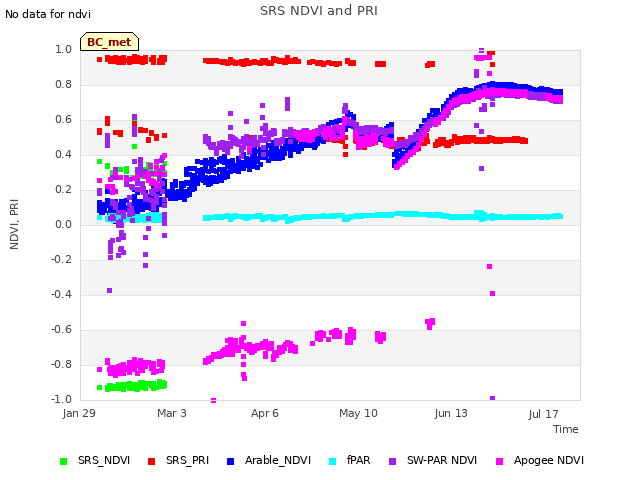Click the 0.0 y-axis tick value
This screenshot has height=480, width=640.
63,224
